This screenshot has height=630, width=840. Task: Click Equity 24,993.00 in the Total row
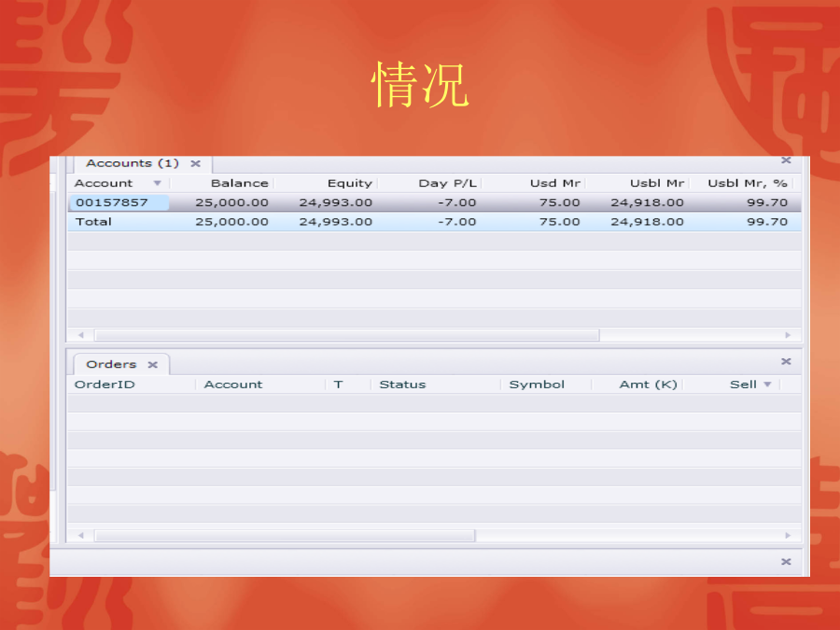tap(335, 222)
